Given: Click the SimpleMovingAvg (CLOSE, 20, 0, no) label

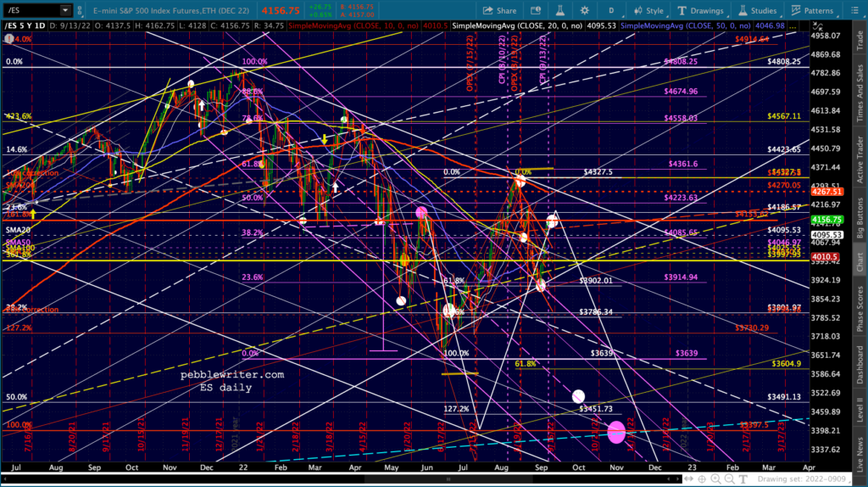Looking at the screenshot, I should click(x=518, y=26).
